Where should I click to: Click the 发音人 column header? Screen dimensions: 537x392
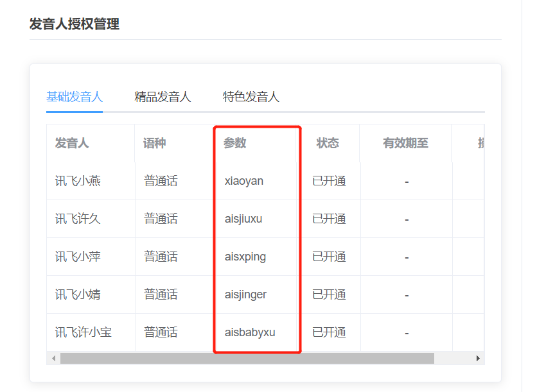pyautogui.click(x=72, y=143)
